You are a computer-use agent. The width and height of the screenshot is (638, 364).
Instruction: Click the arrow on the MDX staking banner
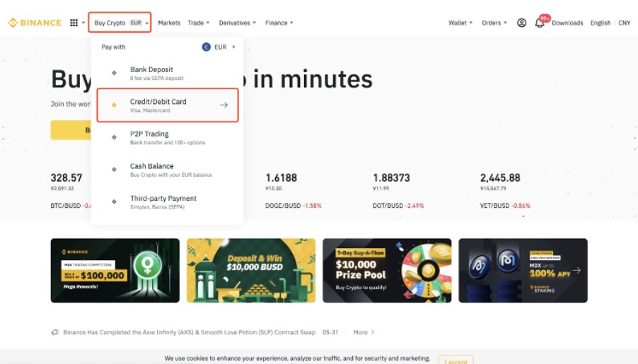pos(576,270)
